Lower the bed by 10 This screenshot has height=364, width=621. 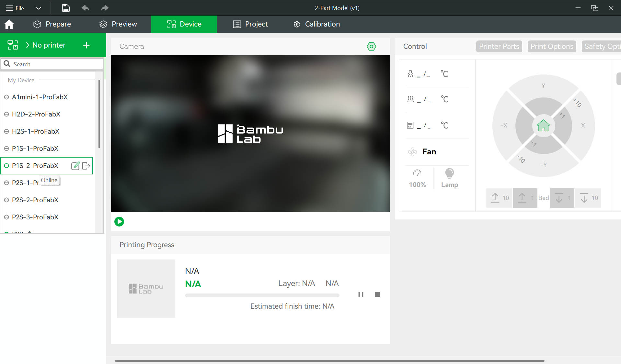click(x=588, y=198)
